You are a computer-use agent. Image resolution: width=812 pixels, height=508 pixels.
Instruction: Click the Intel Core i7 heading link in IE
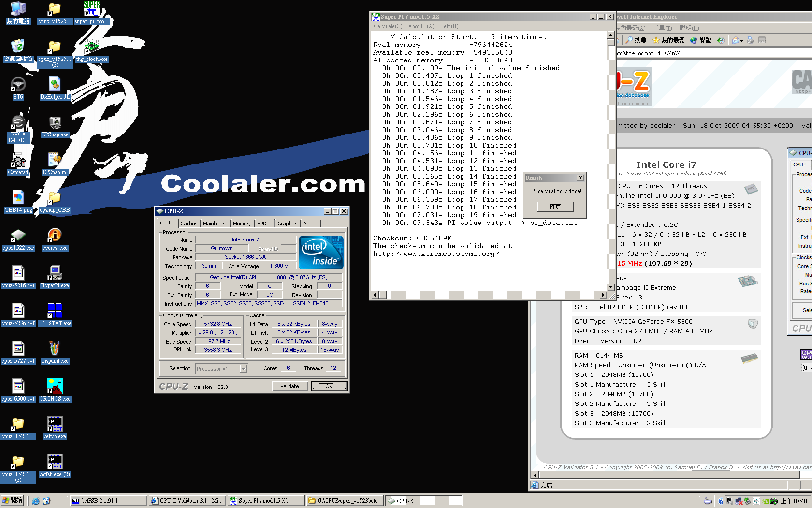(x=666, y=165)
